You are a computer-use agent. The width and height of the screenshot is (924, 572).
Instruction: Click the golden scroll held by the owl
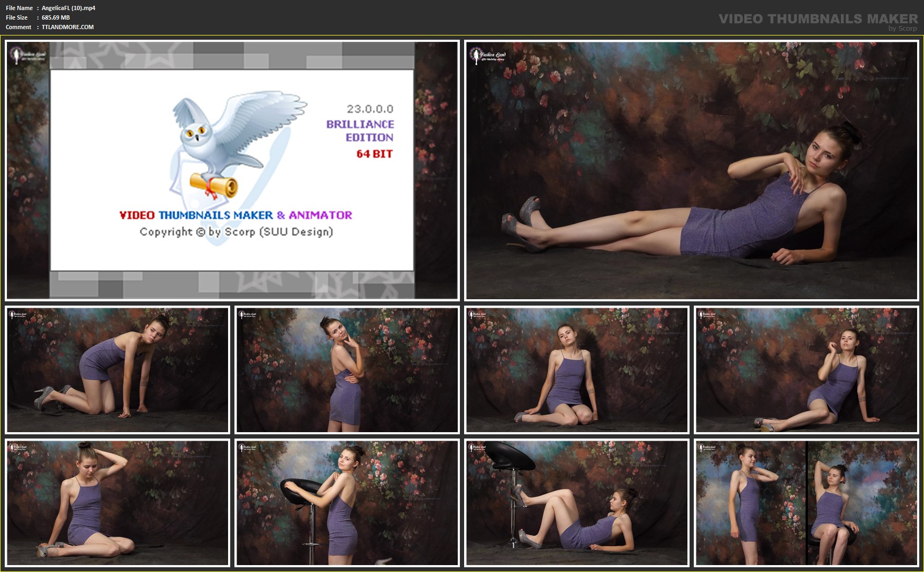tap(214, 185)
